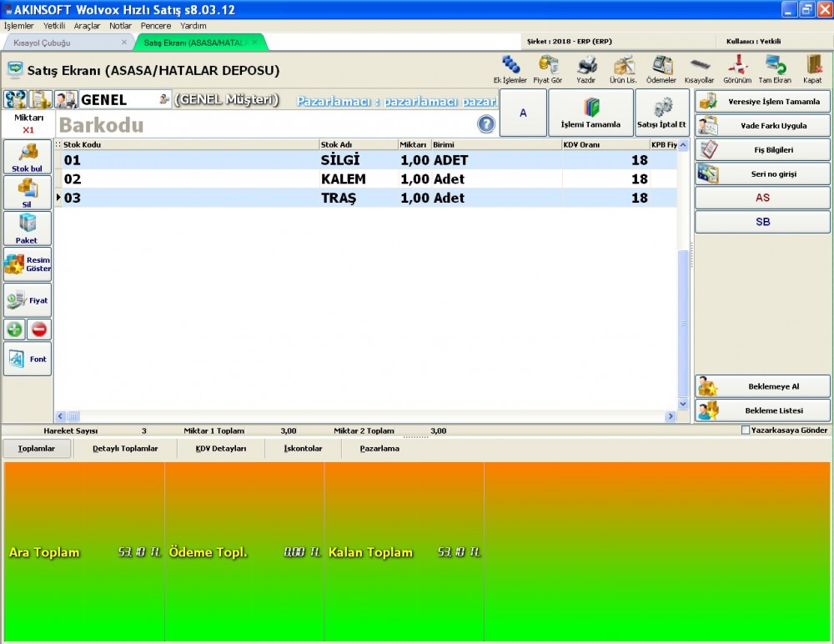Click the green plus quantity icon
834x644 pixels.
[15, 330]
